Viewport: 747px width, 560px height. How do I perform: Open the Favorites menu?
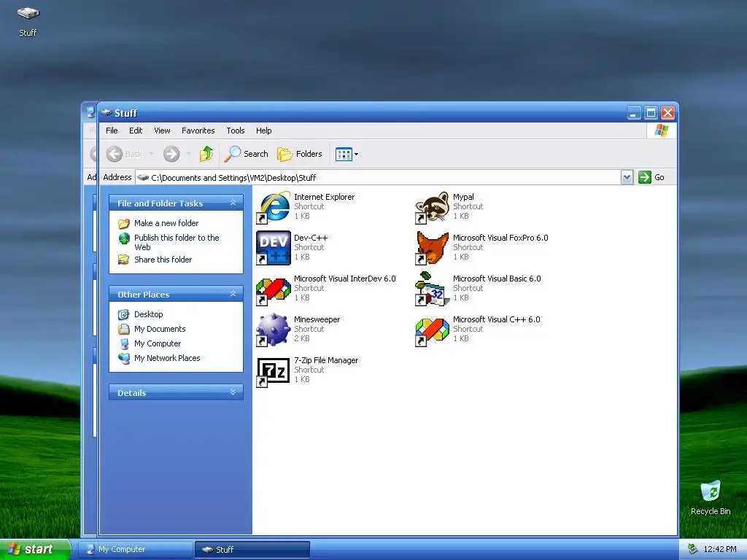click(198, 131)
